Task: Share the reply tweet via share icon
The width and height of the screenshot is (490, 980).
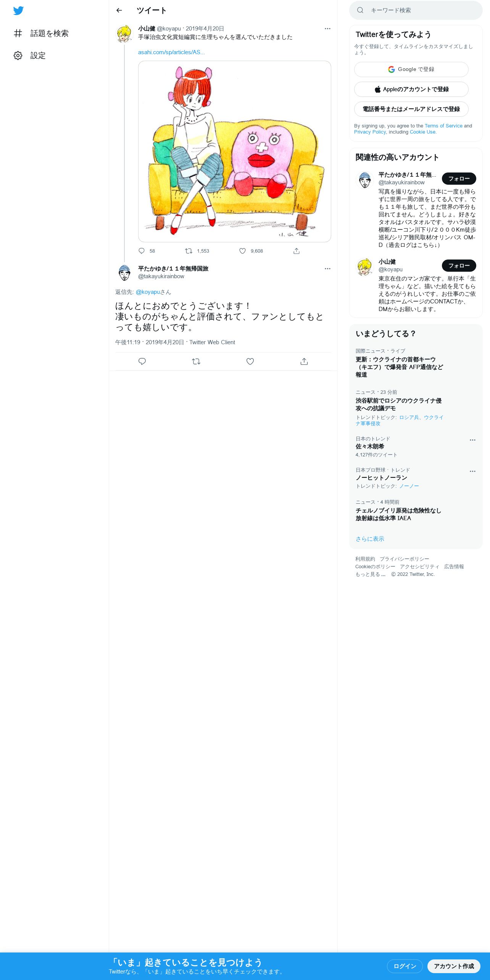Action: [304, 361]
